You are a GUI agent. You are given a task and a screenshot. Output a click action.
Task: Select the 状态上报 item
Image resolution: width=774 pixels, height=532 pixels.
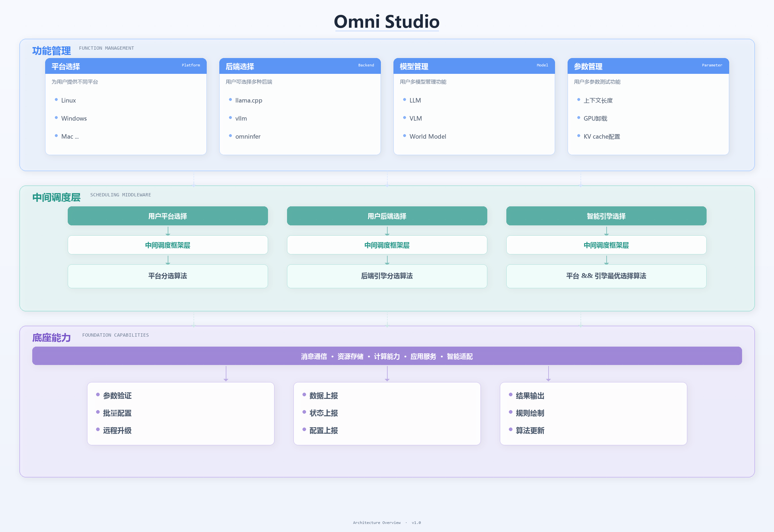tap(324, 413)
